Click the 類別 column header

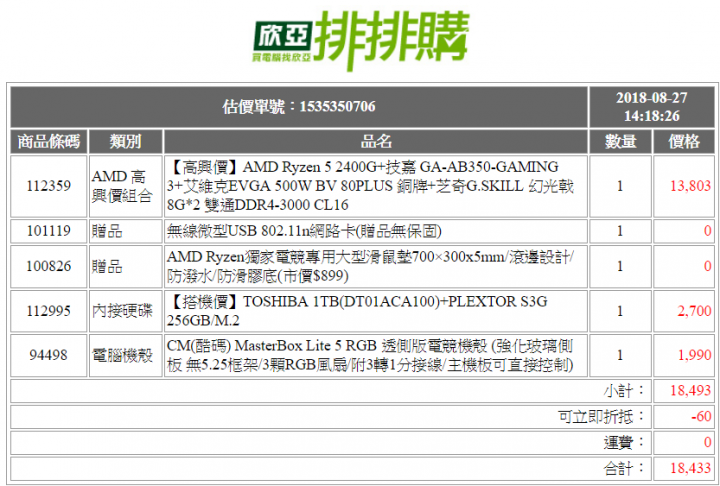[125, 141]
